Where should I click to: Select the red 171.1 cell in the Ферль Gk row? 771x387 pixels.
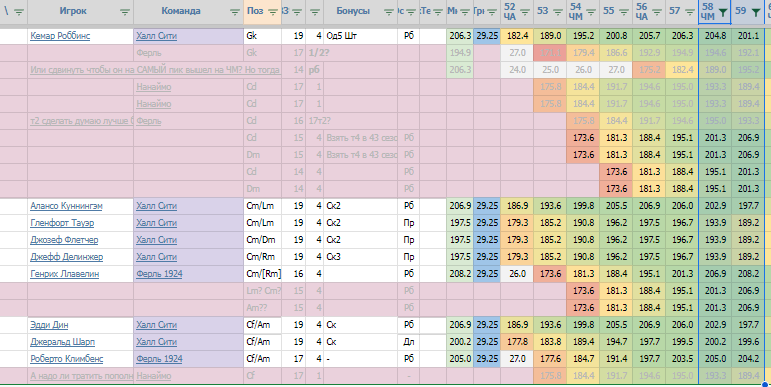(x=550, y=53)
